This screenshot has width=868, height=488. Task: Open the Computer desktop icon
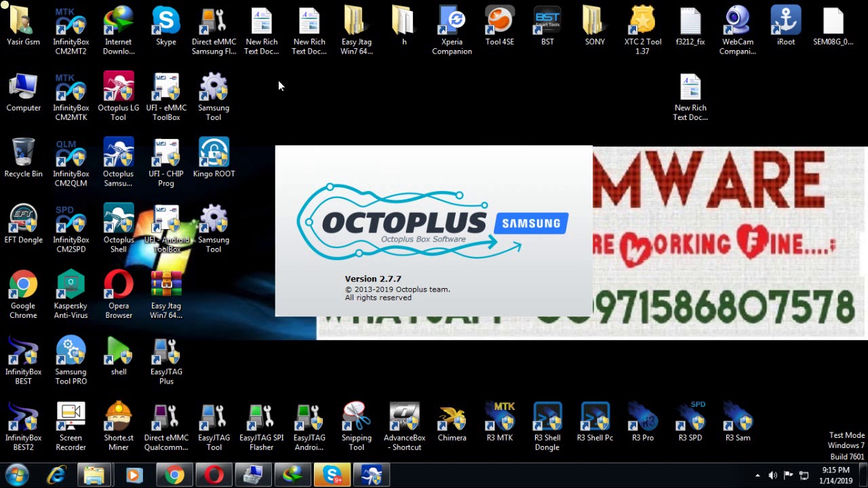pos(23,93)
